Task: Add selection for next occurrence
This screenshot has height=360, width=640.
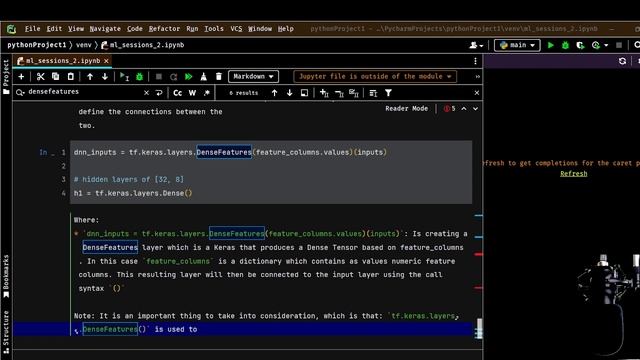Action: click(x=324, y=93)
